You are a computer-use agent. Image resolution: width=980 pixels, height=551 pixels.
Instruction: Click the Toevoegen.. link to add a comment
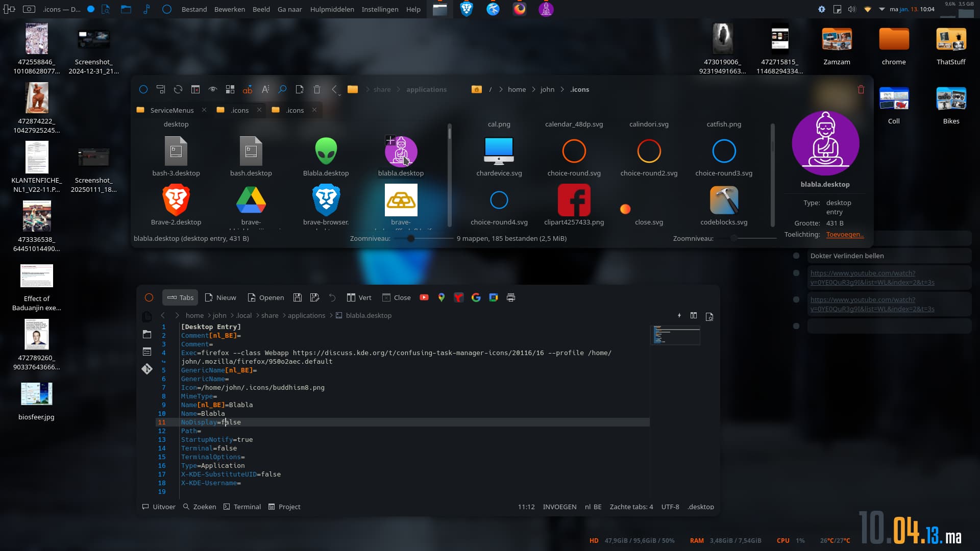pos(845,235)
